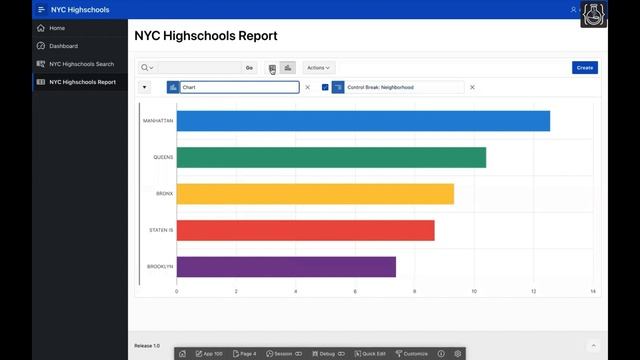
Task: Remove the Chart setting with X
Action: tap(308, 87)
